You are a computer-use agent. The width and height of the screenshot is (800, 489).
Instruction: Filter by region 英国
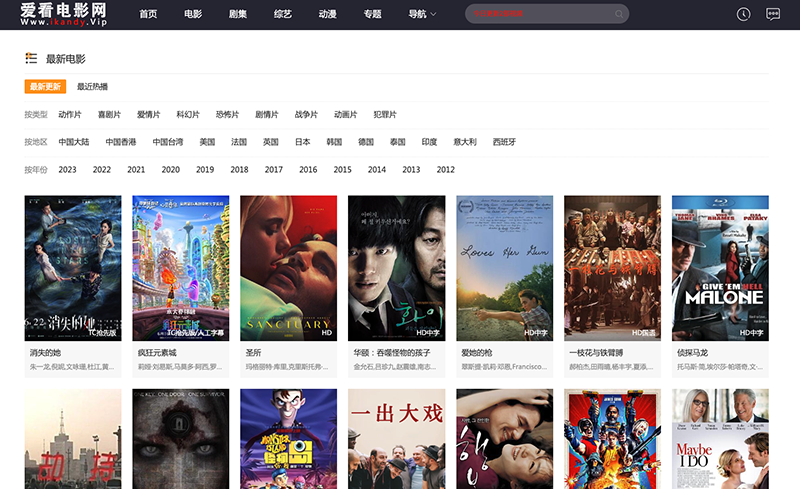tap(270, 142)
